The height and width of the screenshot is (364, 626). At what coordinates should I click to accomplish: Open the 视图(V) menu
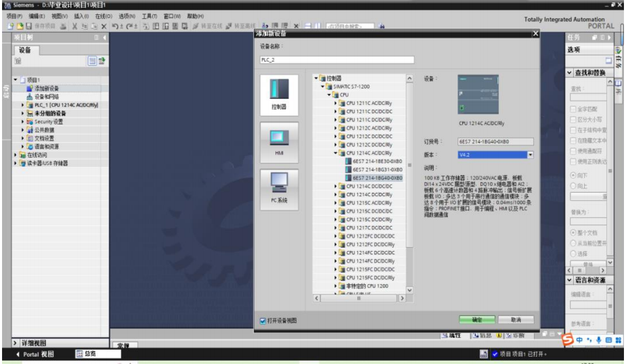coord(60,16)
